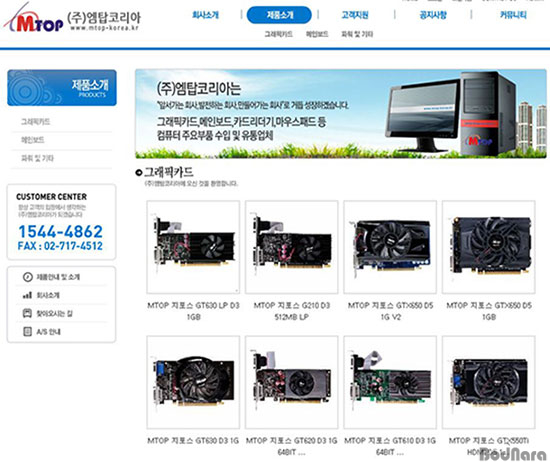Open the G210 D3 512MB LP product thumbnail
The width and height of the screenshot is (550, 464).
point(291,247)
